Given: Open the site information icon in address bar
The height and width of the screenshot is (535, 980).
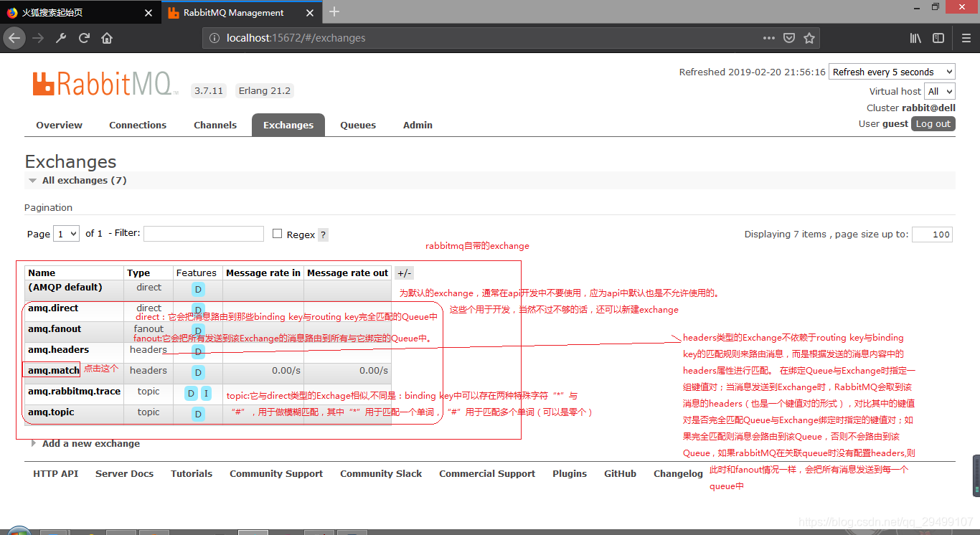Looking at the screenshot, I should pyautogui.click(x=214, y=38).
